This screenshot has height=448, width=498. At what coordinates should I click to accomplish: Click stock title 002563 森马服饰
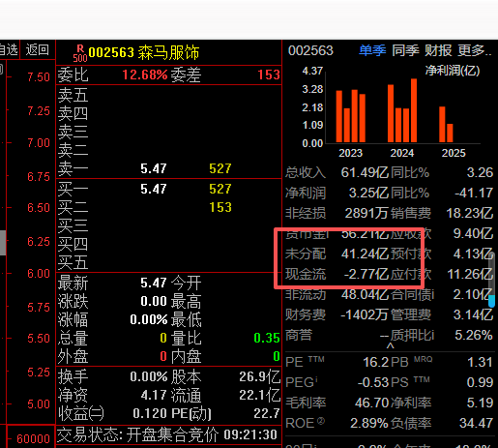(x=144, y=52)
